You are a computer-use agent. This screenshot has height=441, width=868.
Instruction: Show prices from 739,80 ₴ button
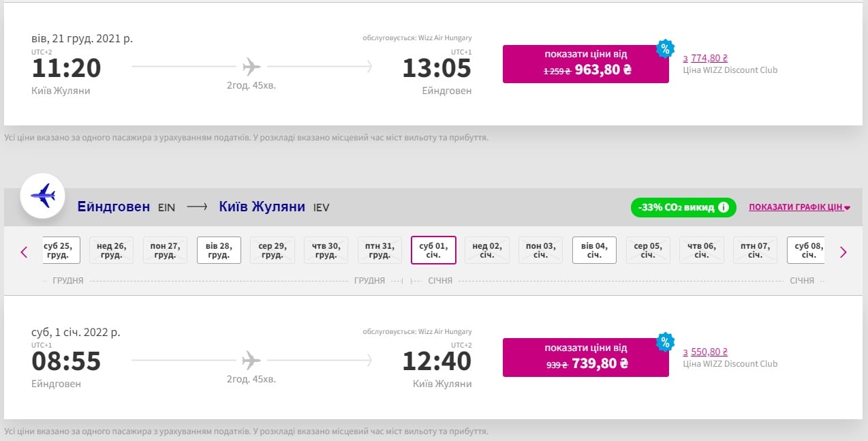585,357
